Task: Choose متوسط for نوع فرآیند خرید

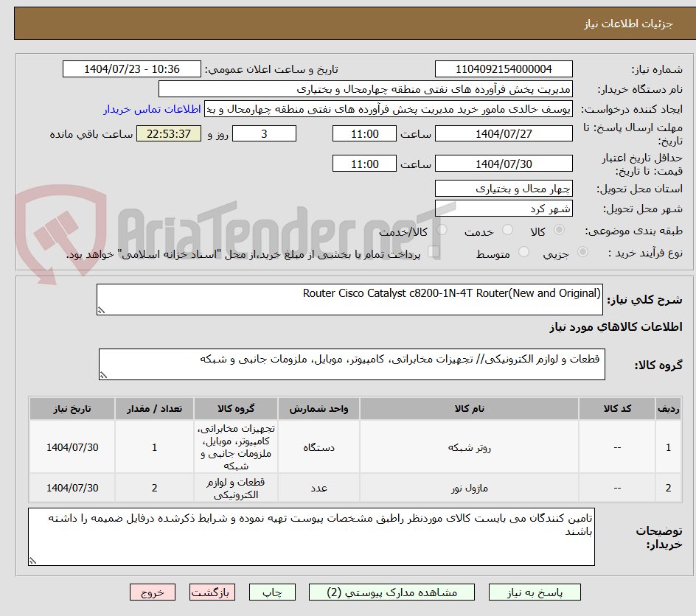Action: 523,252
